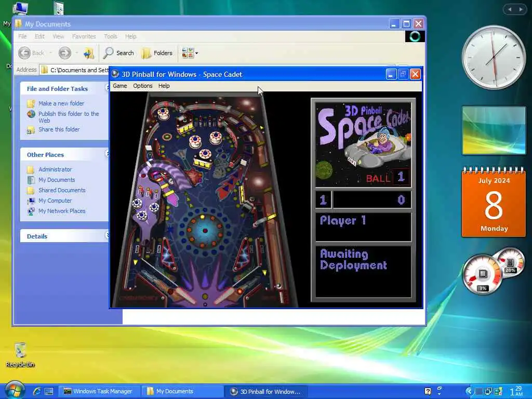532x399 pixels.
Task: Click the Publish to Web globe icon
Action: [31, 114]
